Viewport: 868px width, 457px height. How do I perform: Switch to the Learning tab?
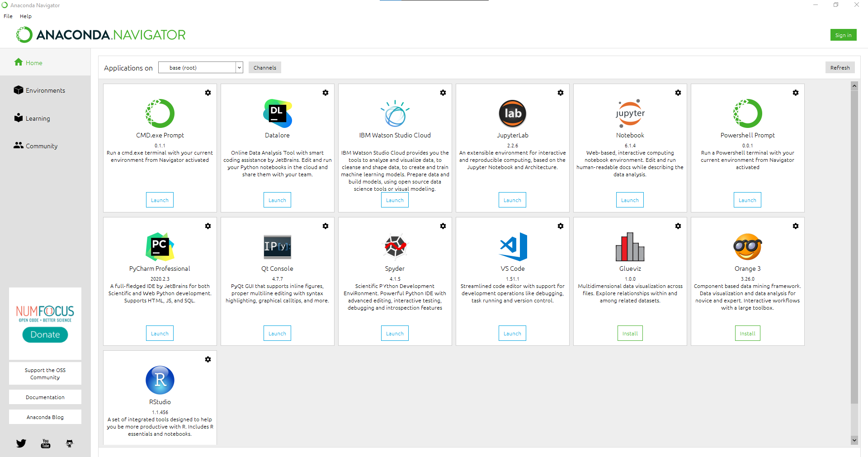coord(45,118)
